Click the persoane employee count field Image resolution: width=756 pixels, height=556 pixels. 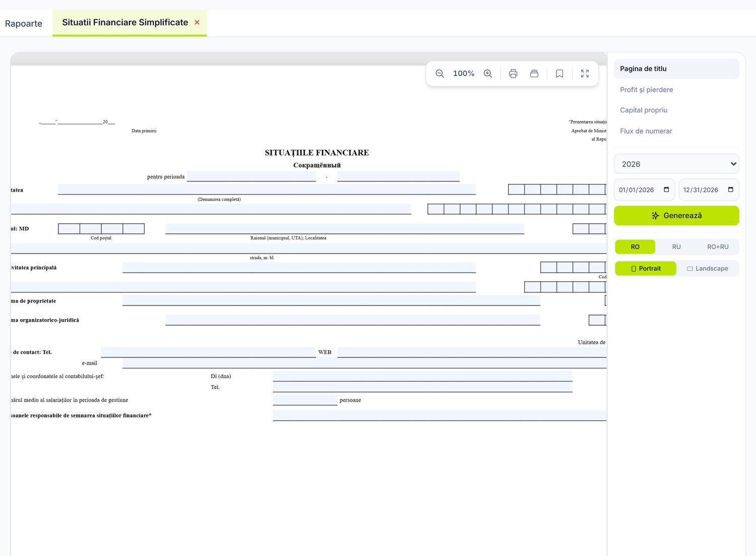[305, 400]
